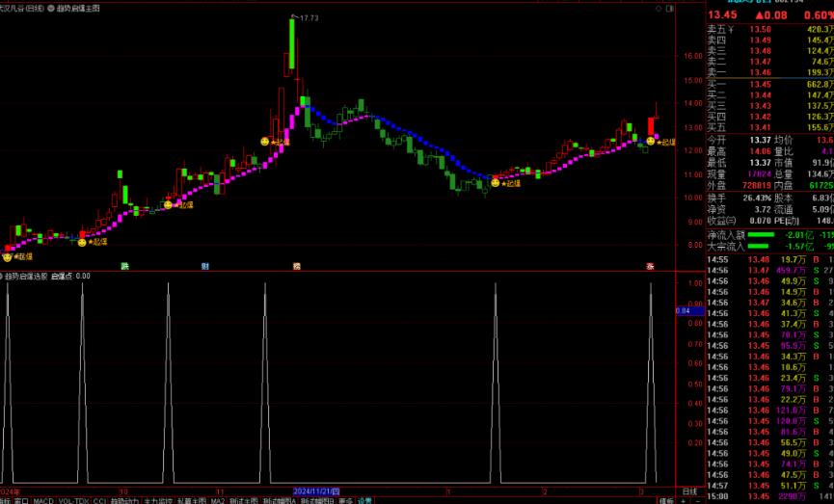The height and width of the screenshot is (504, 834).
Task: Click the 趋势启爆主图 indicator title
Action: (x=78, y=9)
